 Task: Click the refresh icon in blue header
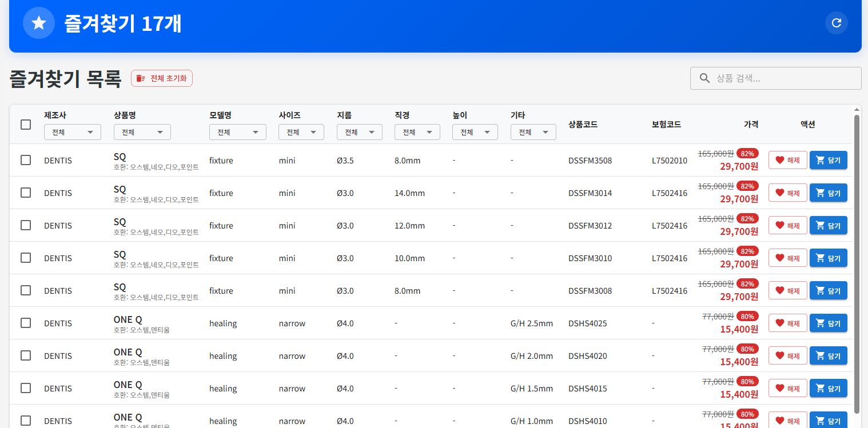tap(836, 23)
